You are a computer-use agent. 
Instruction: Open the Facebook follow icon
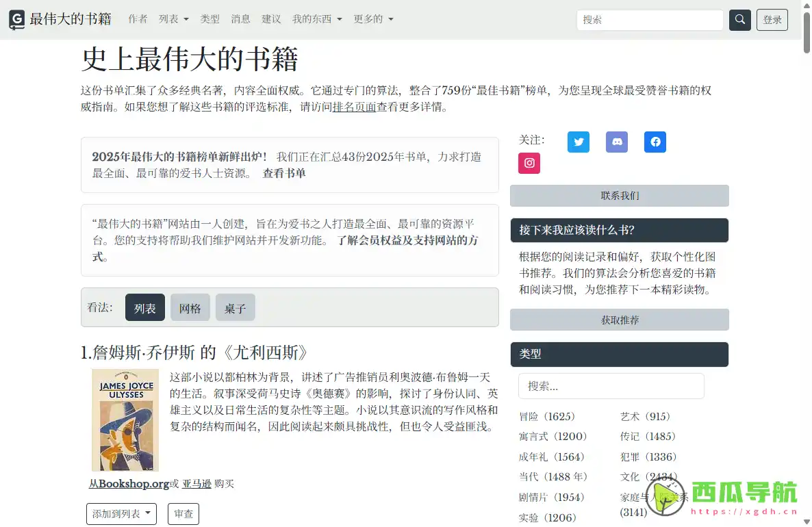click(x=655, y=142)
